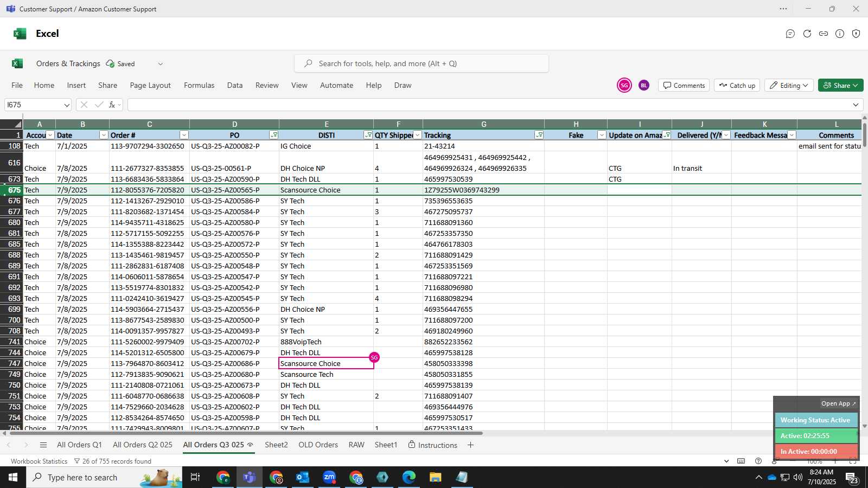Click the security shield icon in Teams header

[x=856, y=34]
